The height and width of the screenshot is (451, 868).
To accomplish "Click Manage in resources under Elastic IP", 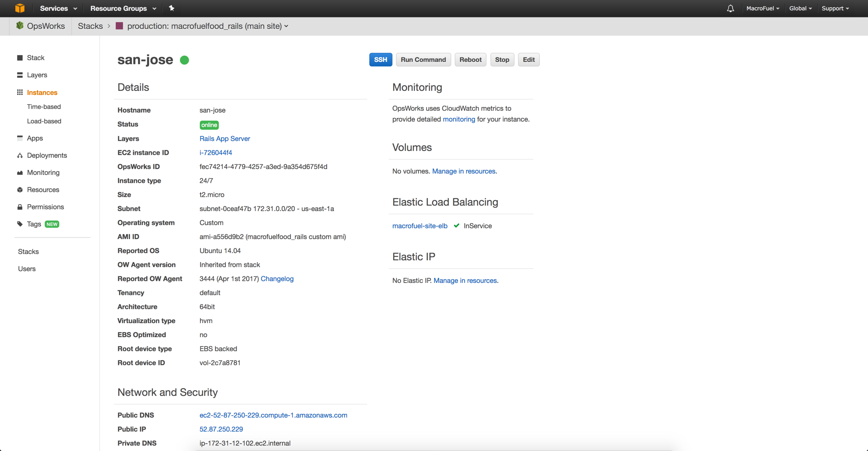I will [x=465, y=281].
